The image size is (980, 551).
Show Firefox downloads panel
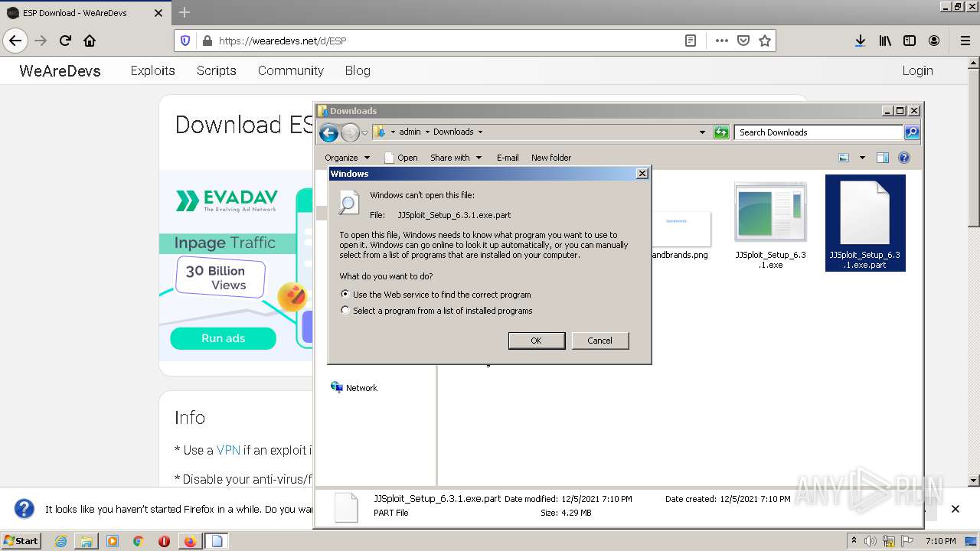pyautogui.click(x=861, y=41)
